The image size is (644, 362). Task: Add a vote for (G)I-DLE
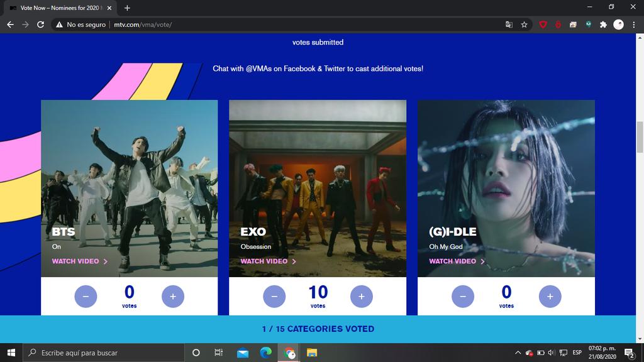coord(550,297)
